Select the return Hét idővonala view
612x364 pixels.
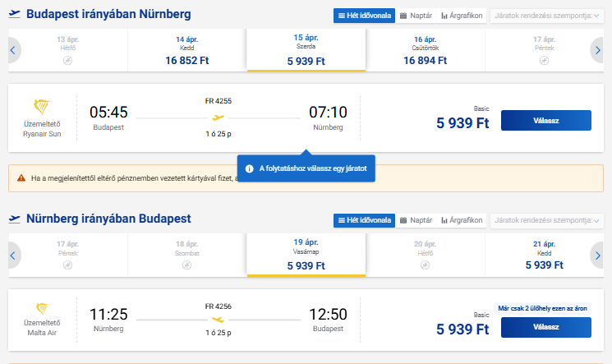pos(364,220)
